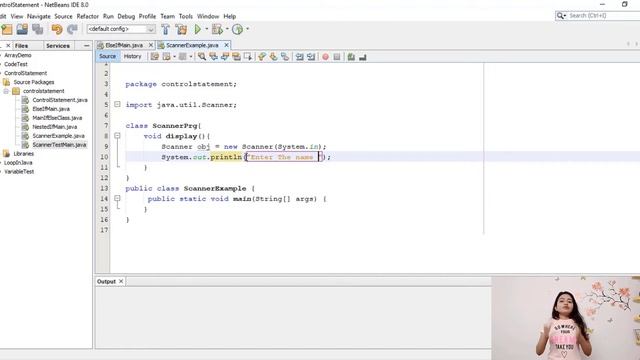The width and height of the screenshot is (640, 360).
Task: Redo the last undone edit
Action: (72, 29)
